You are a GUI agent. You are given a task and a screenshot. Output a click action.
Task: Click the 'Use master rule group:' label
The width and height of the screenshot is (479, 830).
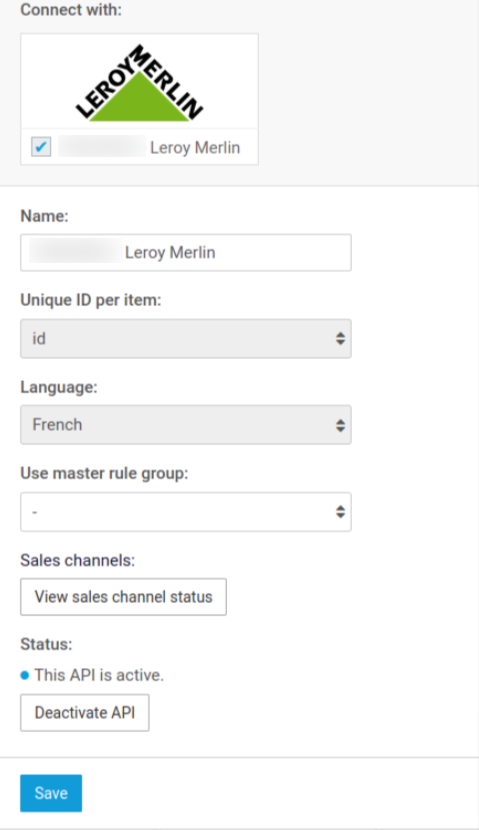[104, 473]
